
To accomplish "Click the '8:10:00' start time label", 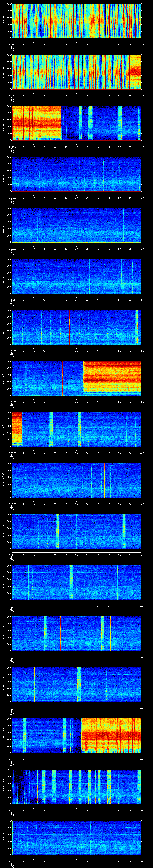I will pos(12,504).
